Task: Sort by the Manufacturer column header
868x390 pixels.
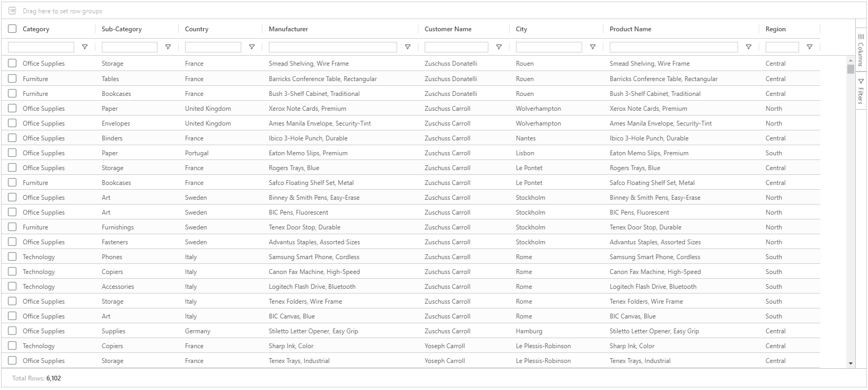Action: (288, 29)
